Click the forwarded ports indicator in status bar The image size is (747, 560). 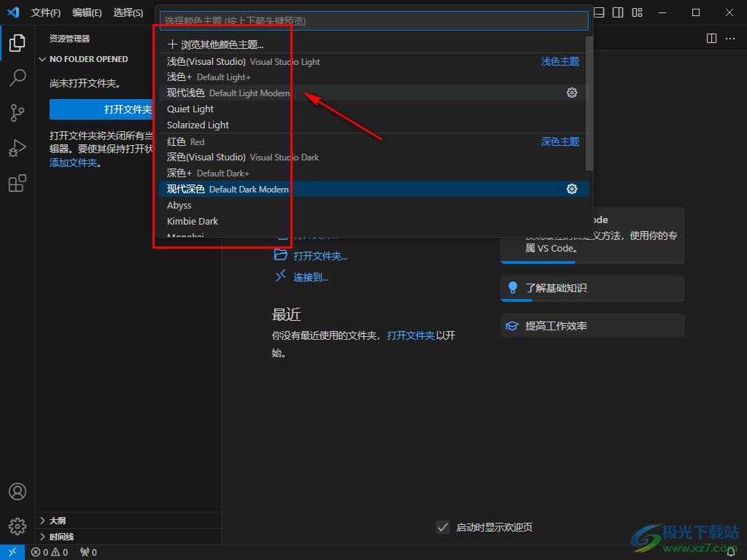(x=88, y=552)
